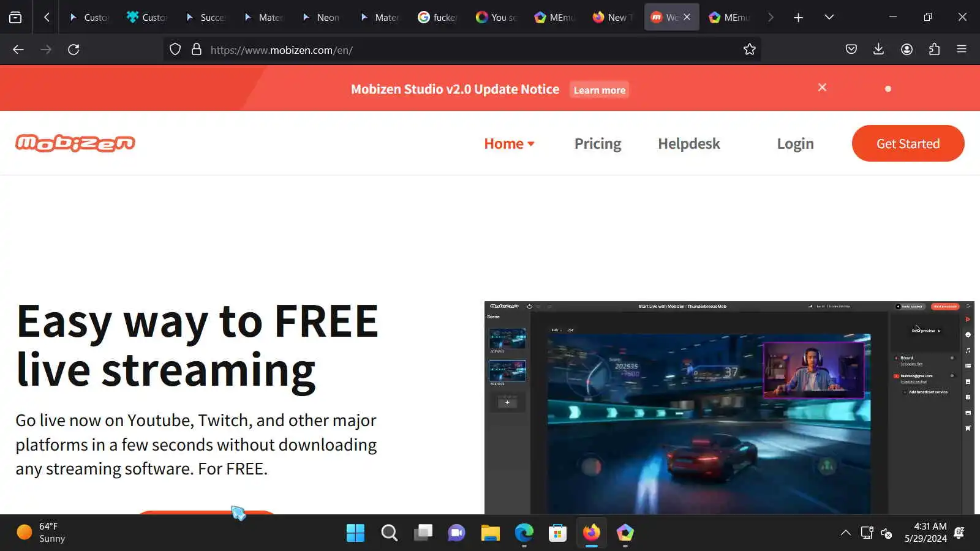Show hidden system tray icons
980x551 pixels.
[x=846, y=533]
